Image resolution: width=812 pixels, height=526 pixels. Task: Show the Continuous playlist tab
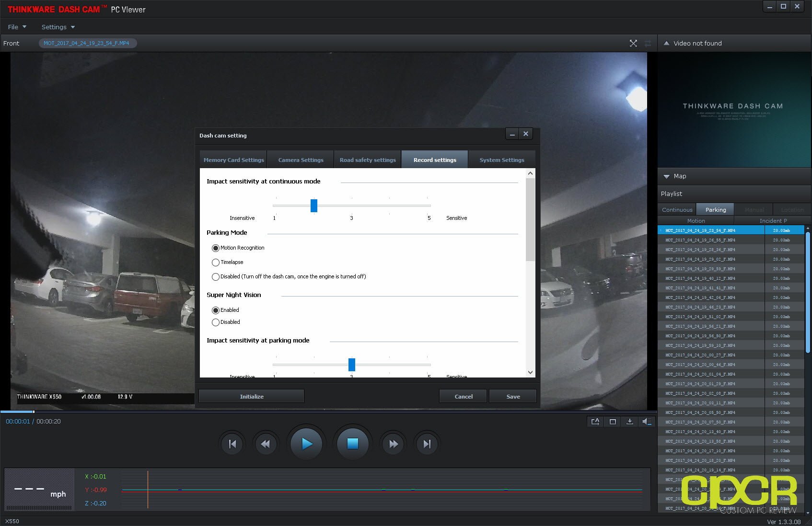[x=677, y=210]
